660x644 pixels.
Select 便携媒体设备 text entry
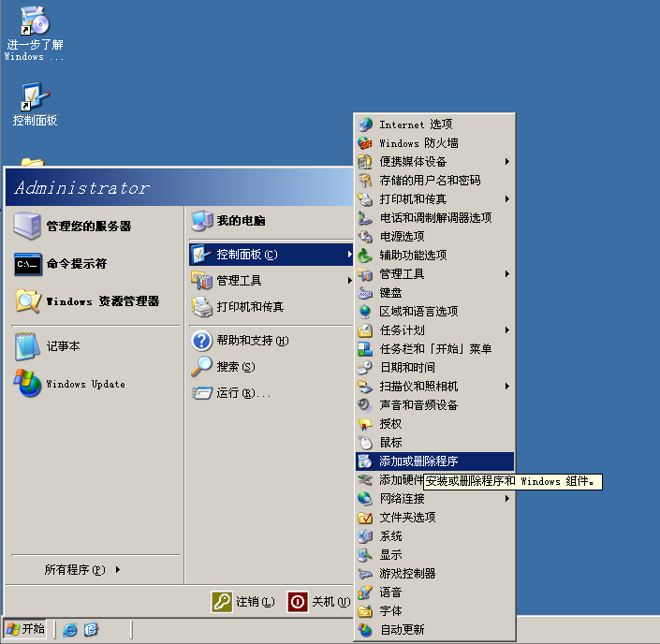point(413,162)
